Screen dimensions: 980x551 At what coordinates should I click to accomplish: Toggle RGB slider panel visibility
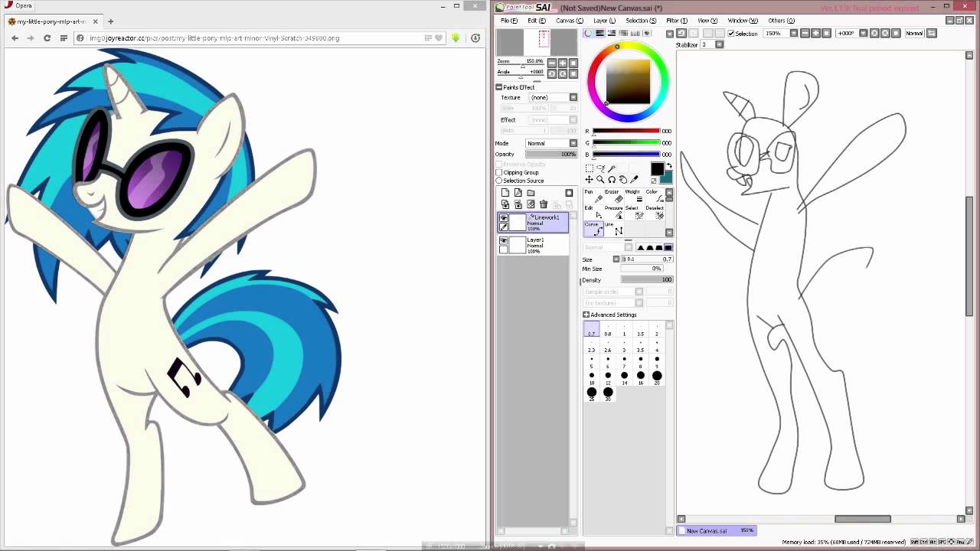pyautogui.click(x=600, y=33)
